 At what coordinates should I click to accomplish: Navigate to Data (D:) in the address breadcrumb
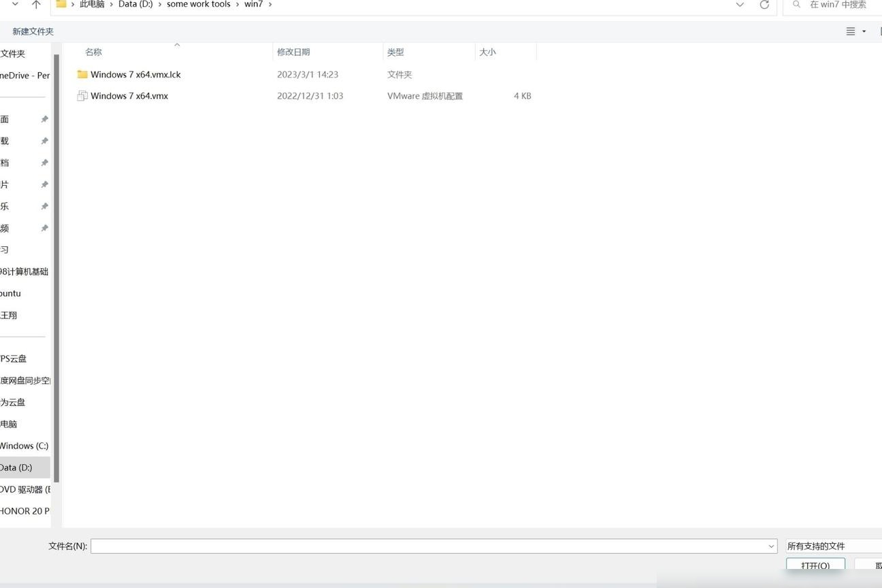(135, 4)
